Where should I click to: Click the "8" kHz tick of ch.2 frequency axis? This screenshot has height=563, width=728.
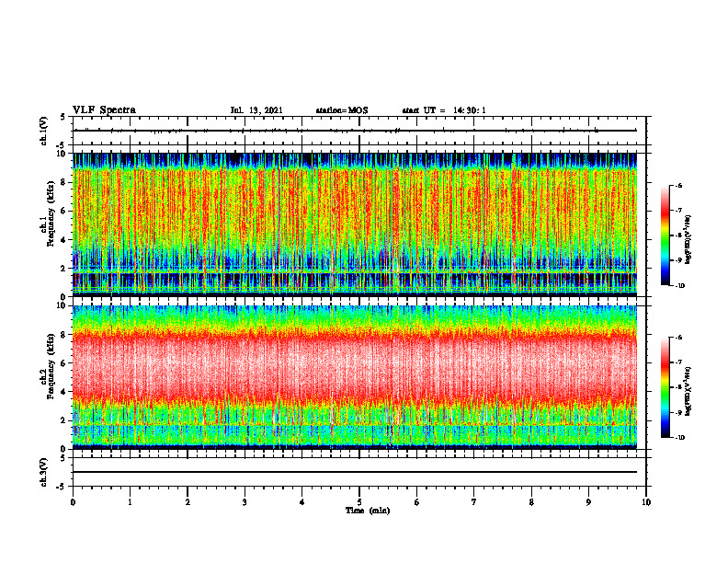tap(64, 335)
